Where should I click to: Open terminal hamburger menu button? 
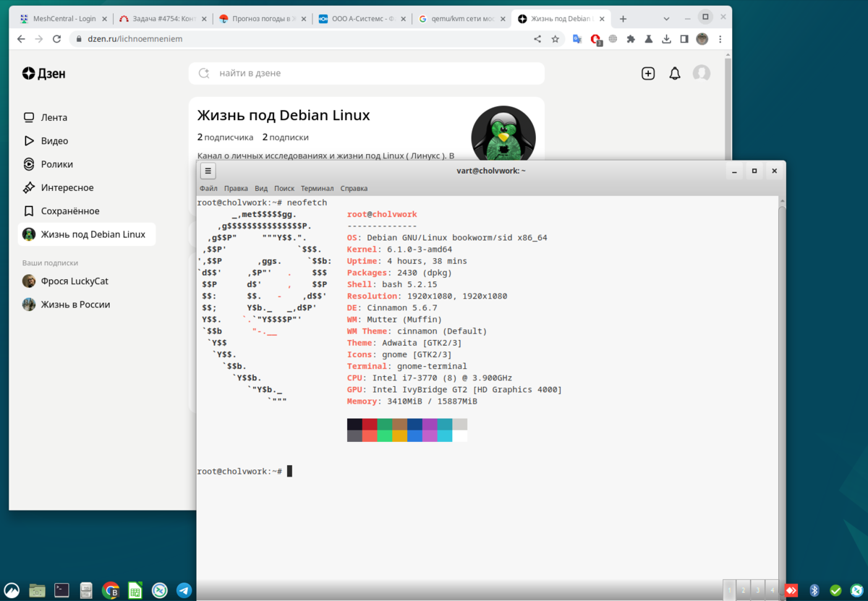click(x=208, y=171)
